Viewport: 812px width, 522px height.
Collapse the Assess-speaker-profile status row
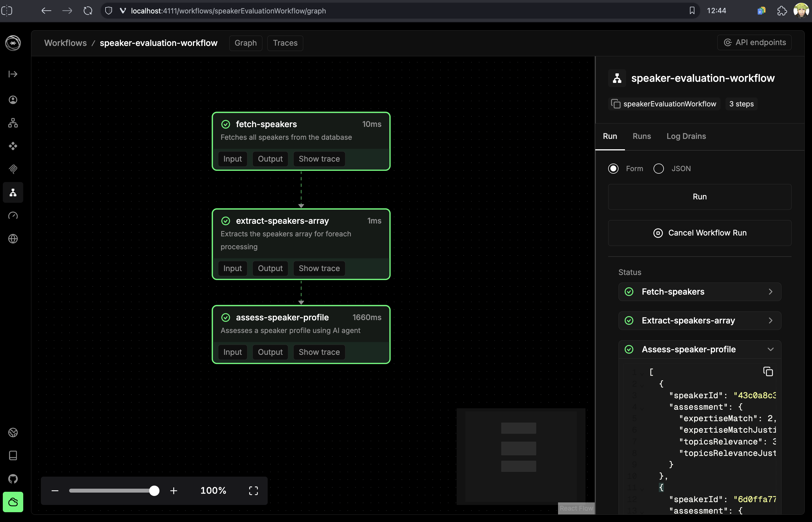click(x=770, y=349)
